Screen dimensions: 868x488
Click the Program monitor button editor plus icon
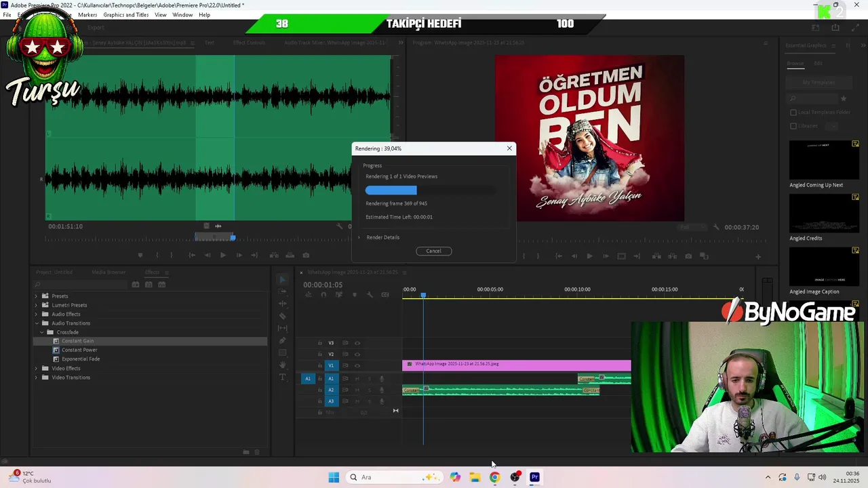click(758, 256)
